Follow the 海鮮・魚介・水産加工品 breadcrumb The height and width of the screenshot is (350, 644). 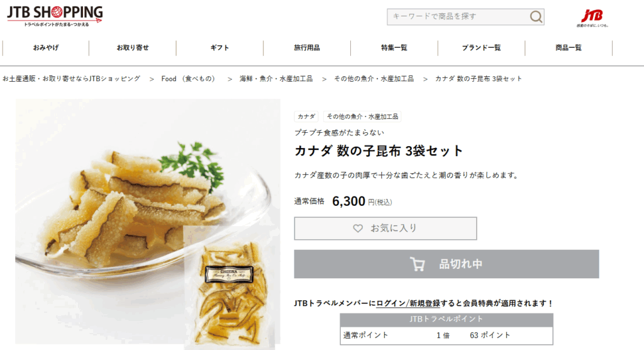click(276, 79)
